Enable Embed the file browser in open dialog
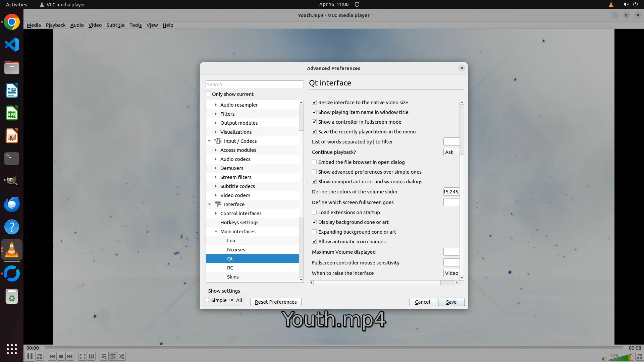644x362 pixels. point(314,162)
